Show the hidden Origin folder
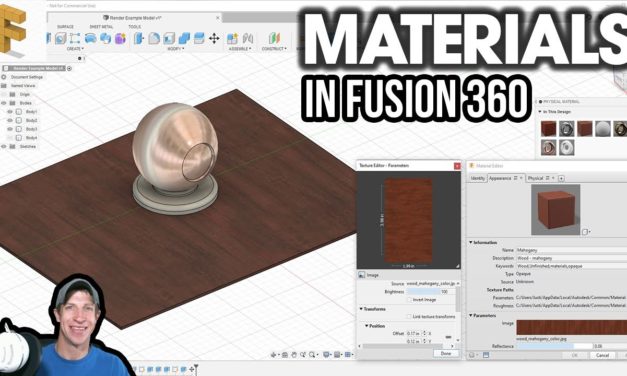 point(4,94)
